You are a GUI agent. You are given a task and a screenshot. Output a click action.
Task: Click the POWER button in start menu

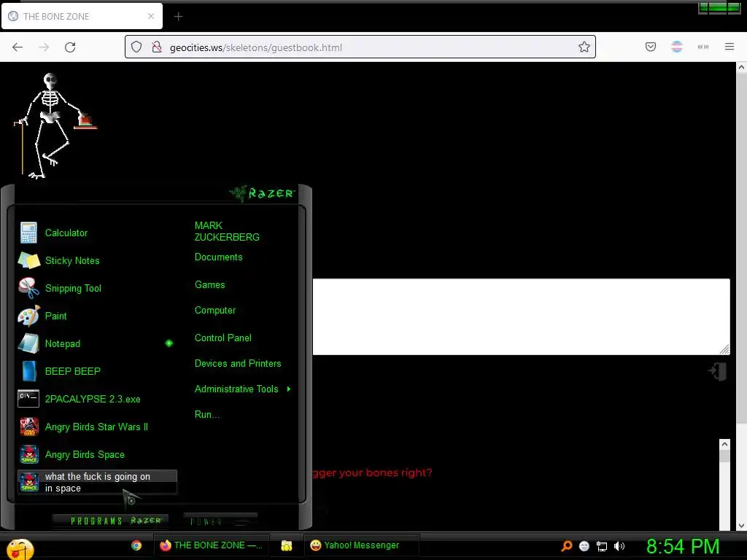[220, 521]
